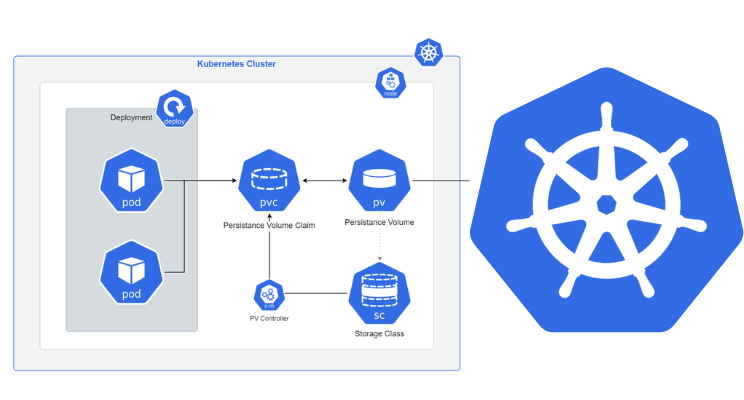This screenshot has width=744, height=400.
Task: Click the upper pod icon
Action: tap(131, 182)
